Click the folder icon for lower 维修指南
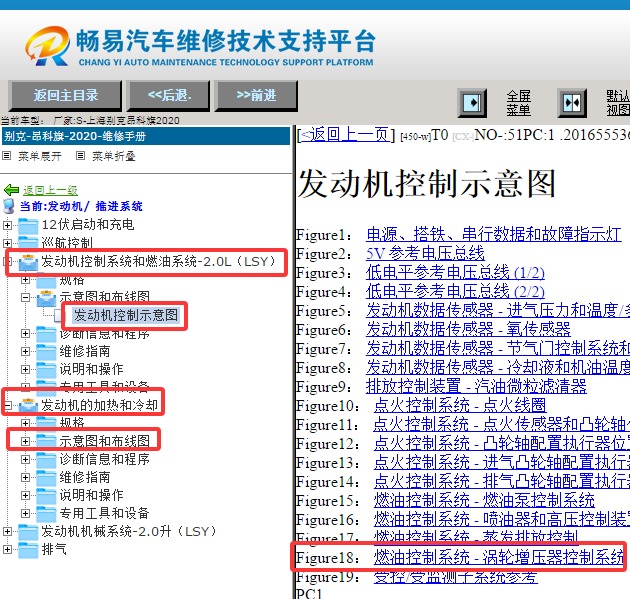 46,477
